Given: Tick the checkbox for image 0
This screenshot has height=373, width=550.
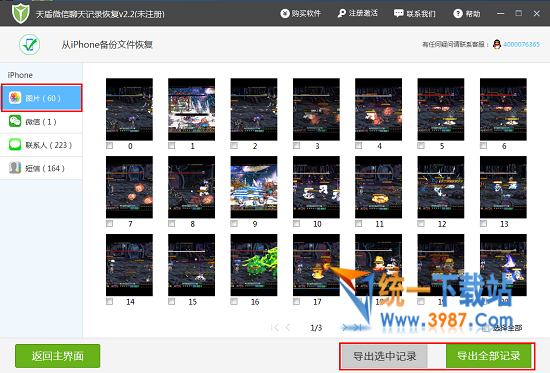Looking at the screenshot, I should (109, 146).
